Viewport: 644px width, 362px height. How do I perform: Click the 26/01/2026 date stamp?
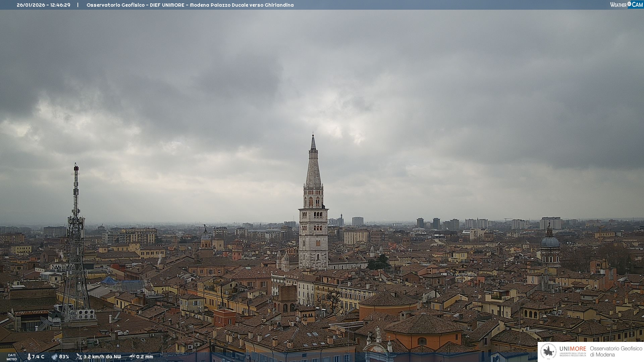click(31, 5)
